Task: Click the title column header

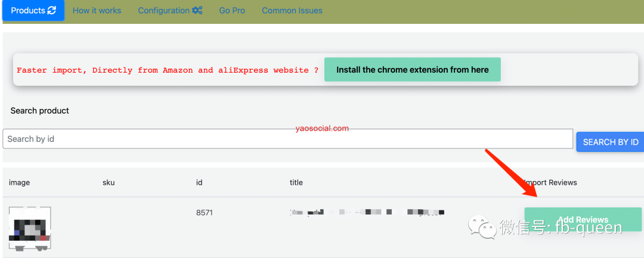Action: (x=296, y=182)
